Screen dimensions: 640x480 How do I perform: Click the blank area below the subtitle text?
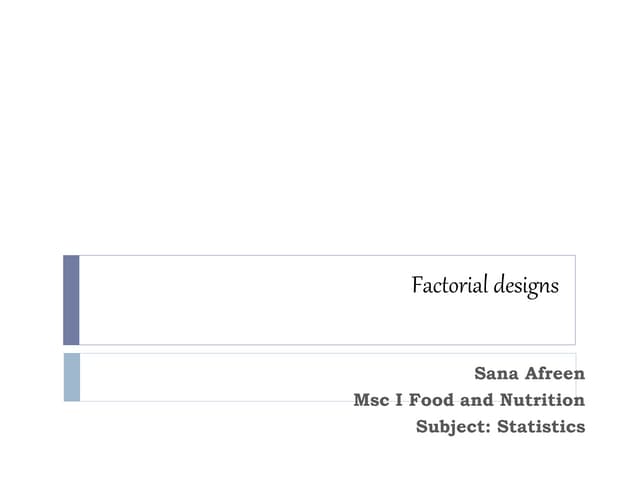pos(320,458)
